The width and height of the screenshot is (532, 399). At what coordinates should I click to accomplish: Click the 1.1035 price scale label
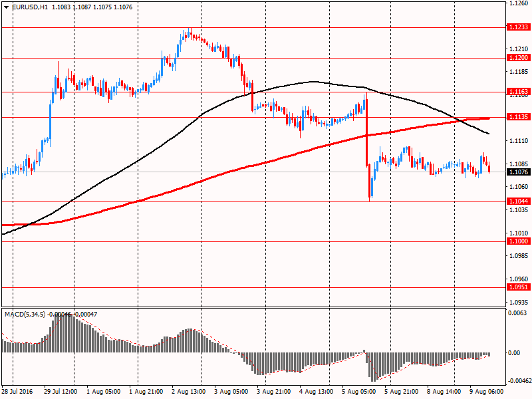[x=519, y=210]
